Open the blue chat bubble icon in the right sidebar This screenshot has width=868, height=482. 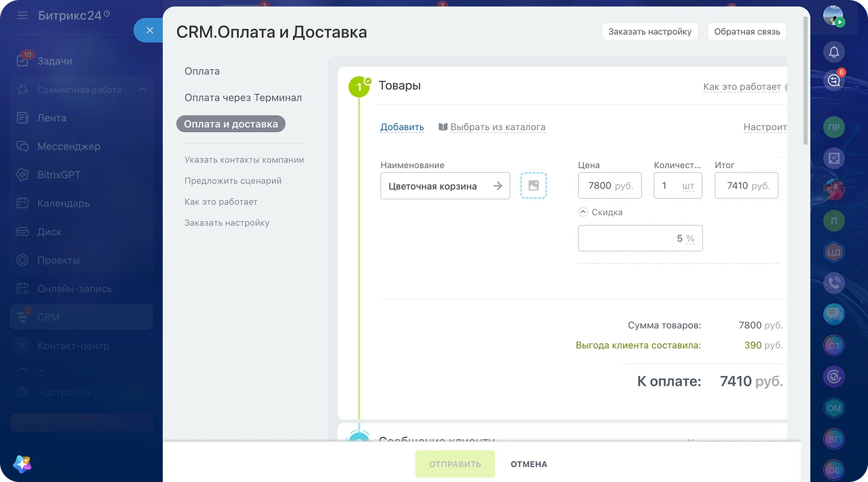834,314
